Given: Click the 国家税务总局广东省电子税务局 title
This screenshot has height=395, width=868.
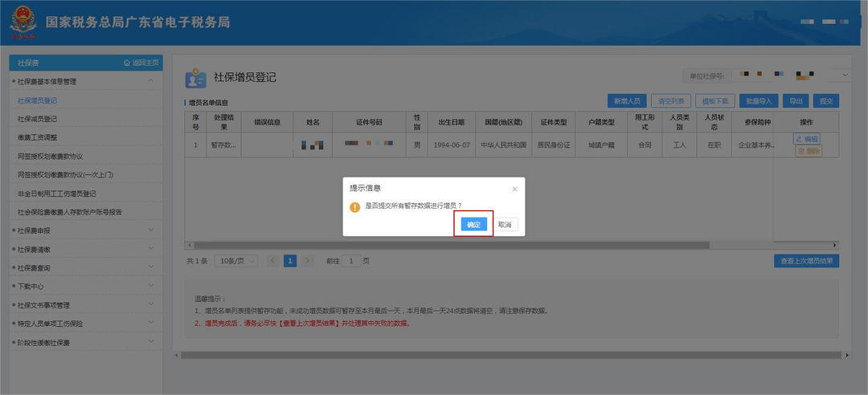Looking at the screenshot, I should point(137,22).
